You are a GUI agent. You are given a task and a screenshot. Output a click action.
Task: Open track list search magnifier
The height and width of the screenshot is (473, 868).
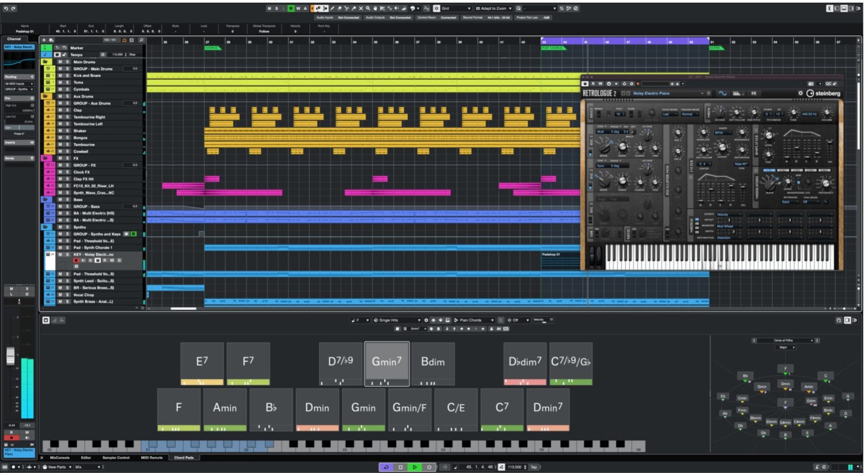point(141,40)
